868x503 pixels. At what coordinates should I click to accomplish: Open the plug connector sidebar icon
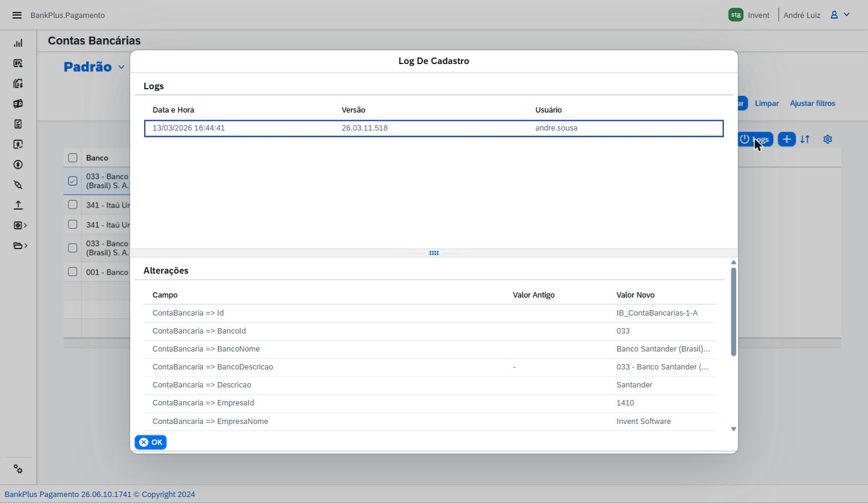pos(18,185)
